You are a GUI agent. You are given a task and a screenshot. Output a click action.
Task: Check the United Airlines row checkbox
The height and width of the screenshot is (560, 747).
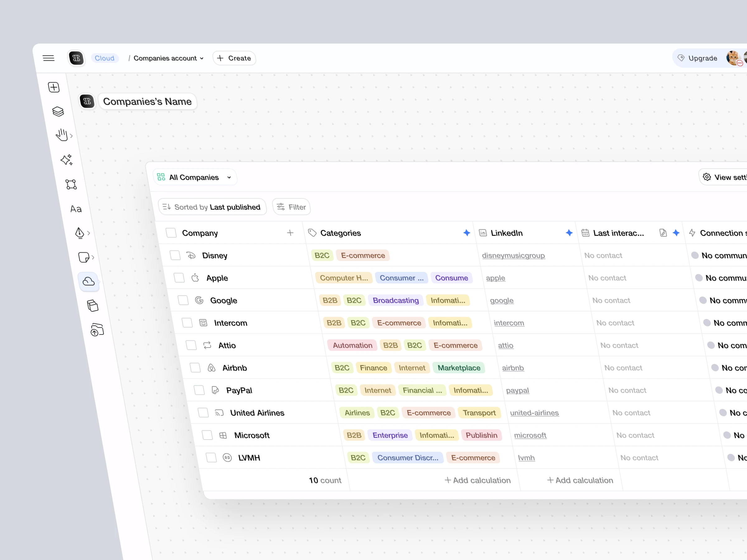click(x=203, y=413)
